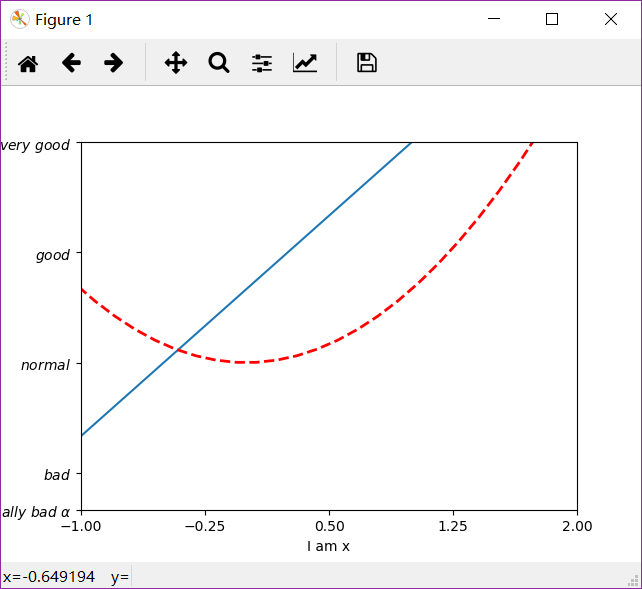The width and height of the screenshot is (642, 589).
Task: Click the 'bad' y-axis tick label
Action: [x=57, y=475]
